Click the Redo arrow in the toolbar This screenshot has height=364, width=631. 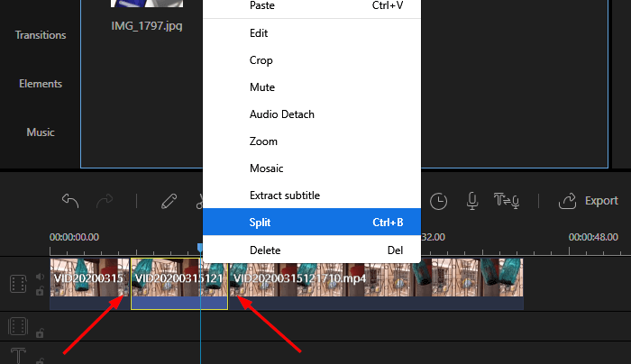coord(105,200)
